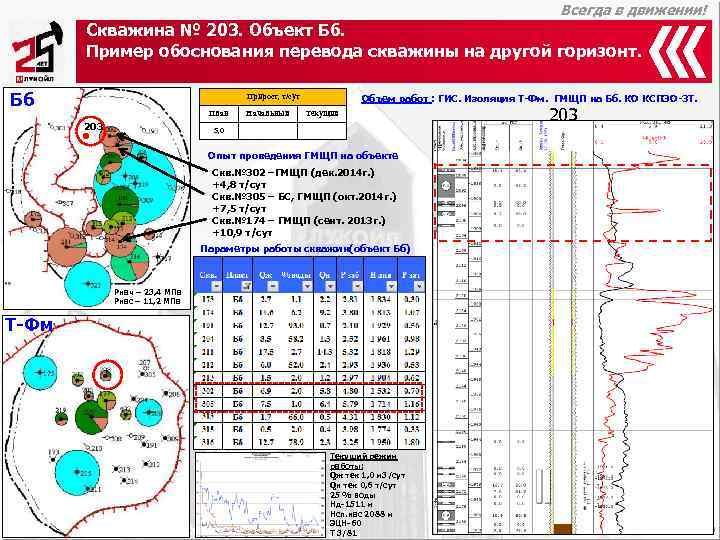Select the '66,0' water cut cell

pos(297,417)
